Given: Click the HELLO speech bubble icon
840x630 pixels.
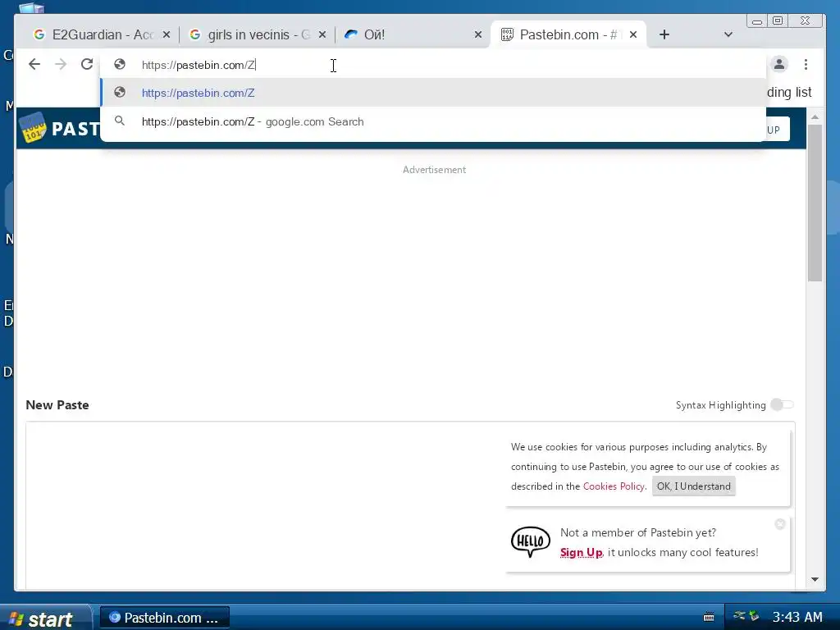Looking at the screenshot, I should pos(531,541).
